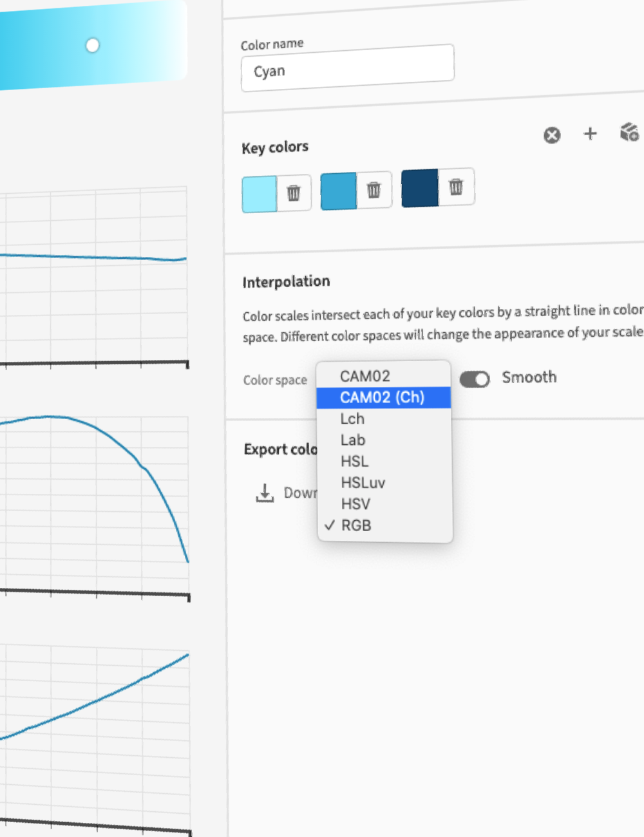Click the bulk add colors icon
Screen dimensions: 644x837
629,132
